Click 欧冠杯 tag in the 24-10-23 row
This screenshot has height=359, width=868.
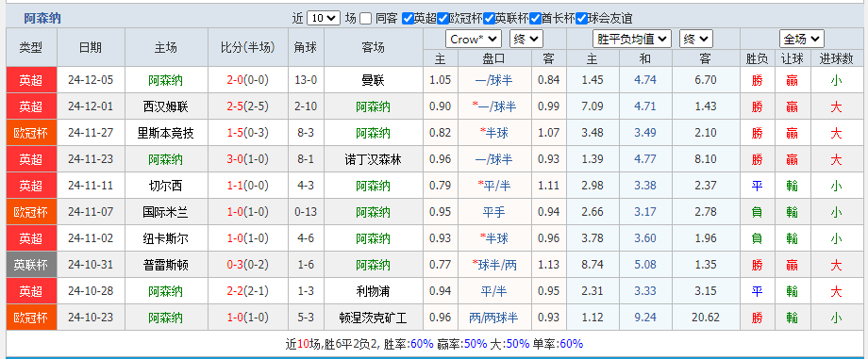31,318
